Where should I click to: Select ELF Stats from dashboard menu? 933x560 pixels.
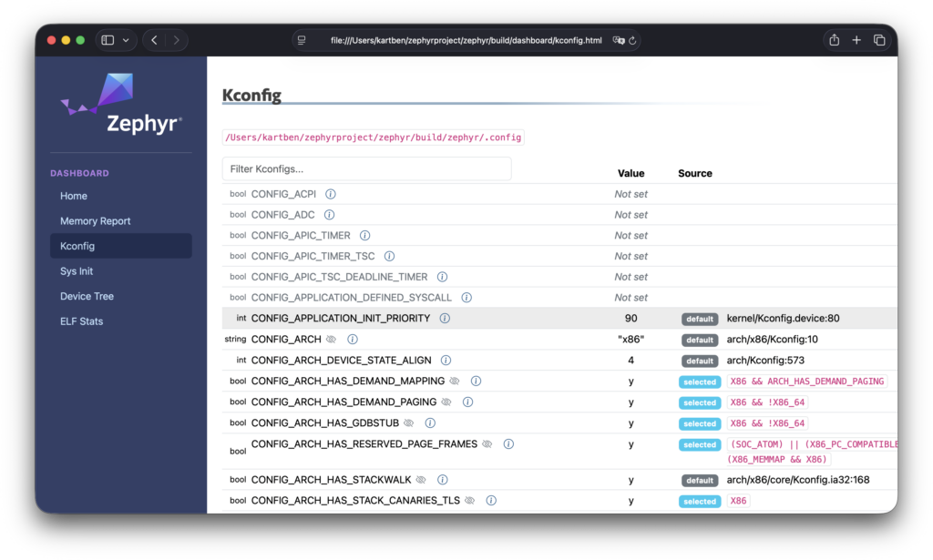[81, 321]
